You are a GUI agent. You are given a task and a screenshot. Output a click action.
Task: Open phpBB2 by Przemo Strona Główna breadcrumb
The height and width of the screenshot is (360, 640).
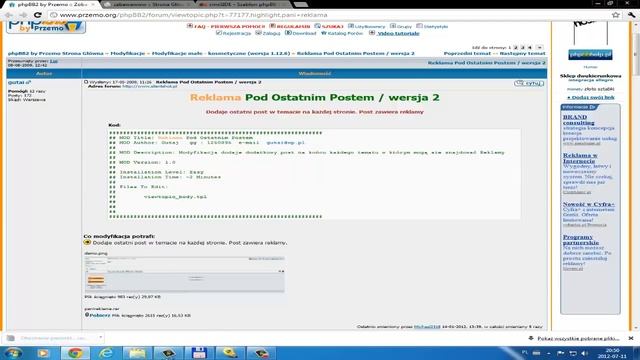pos(56,53)
